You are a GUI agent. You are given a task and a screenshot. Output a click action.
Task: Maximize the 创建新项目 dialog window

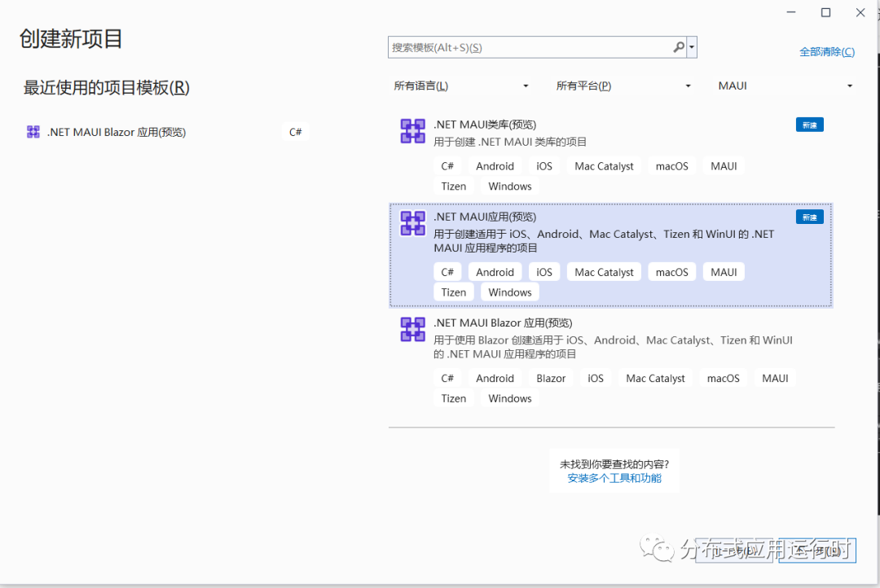825,12
